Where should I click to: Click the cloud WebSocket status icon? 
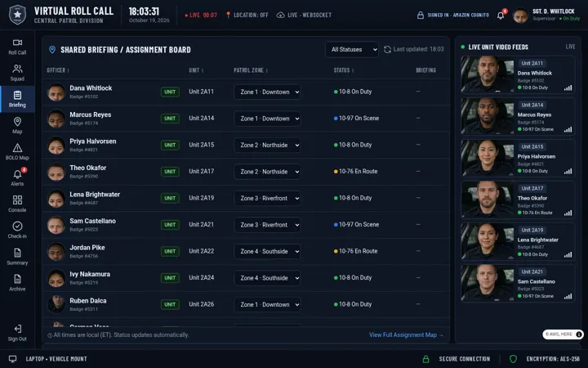pyautogui.click(x=280, y=15)
